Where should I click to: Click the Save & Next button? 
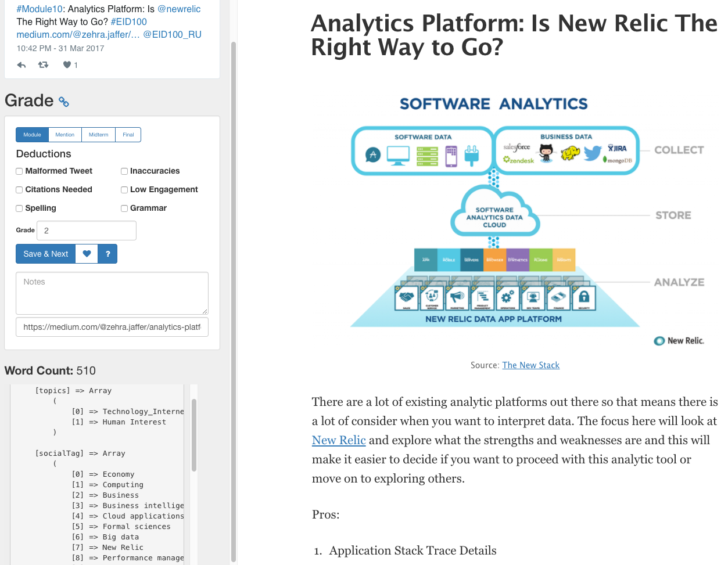pos(46,254)
